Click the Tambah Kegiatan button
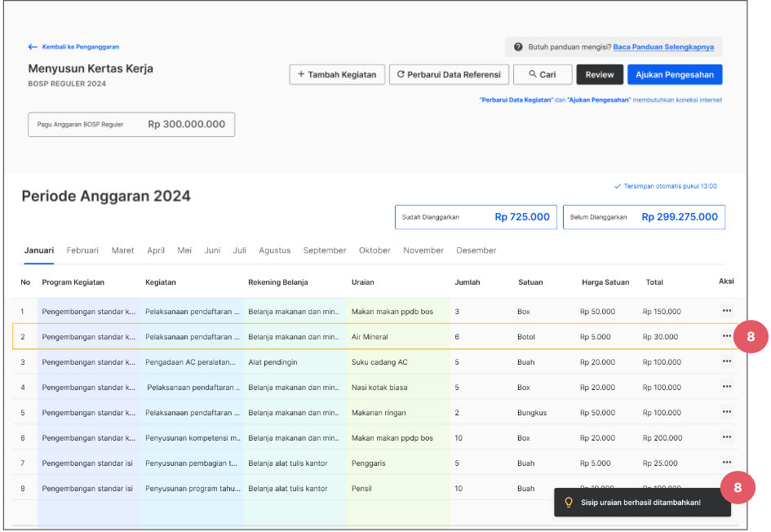The width and height of the screenshot is (771, 532). (337, 75)
